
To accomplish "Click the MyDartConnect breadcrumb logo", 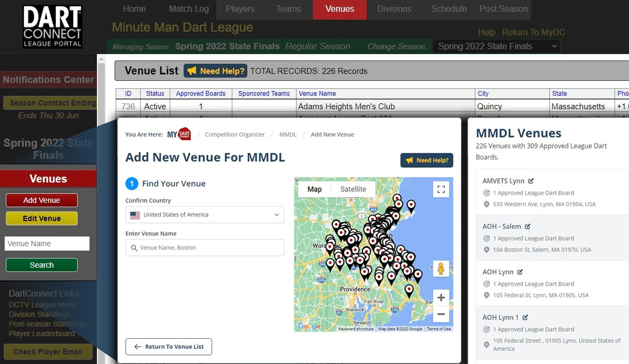I will (179, 134).
